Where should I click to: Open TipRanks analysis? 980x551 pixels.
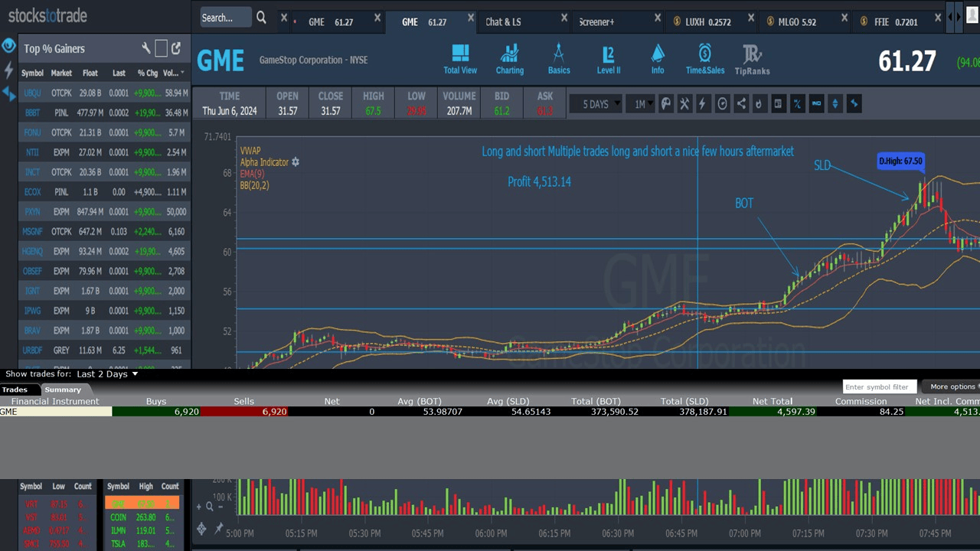tap(752, 59)
